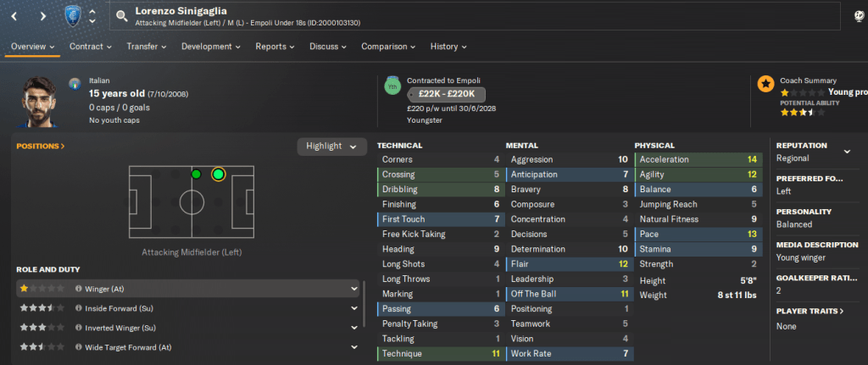
Task: Click the green Yth youngster badge
Action: tap(392, 86)
